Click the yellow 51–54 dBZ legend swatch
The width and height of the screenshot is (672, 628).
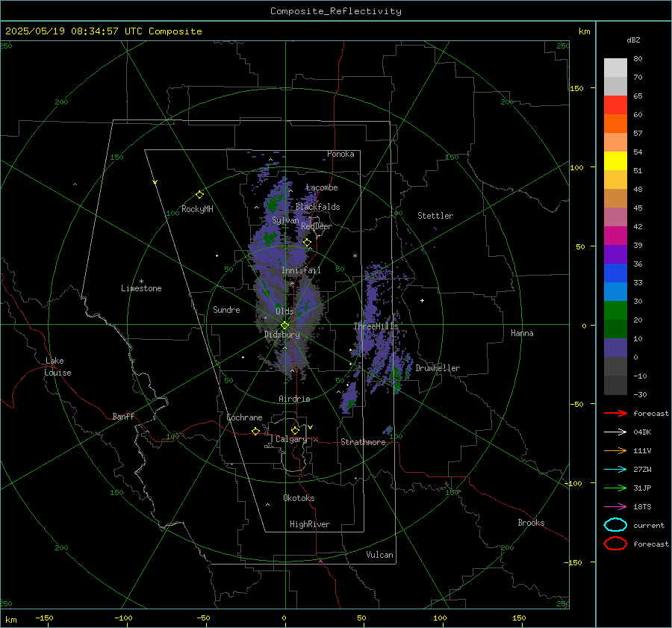tap(615, 161)
